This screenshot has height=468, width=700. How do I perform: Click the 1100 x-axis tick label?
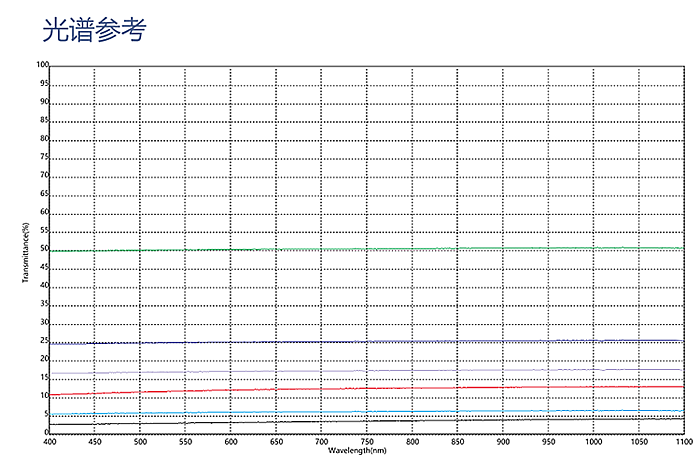tap(682, 441)
